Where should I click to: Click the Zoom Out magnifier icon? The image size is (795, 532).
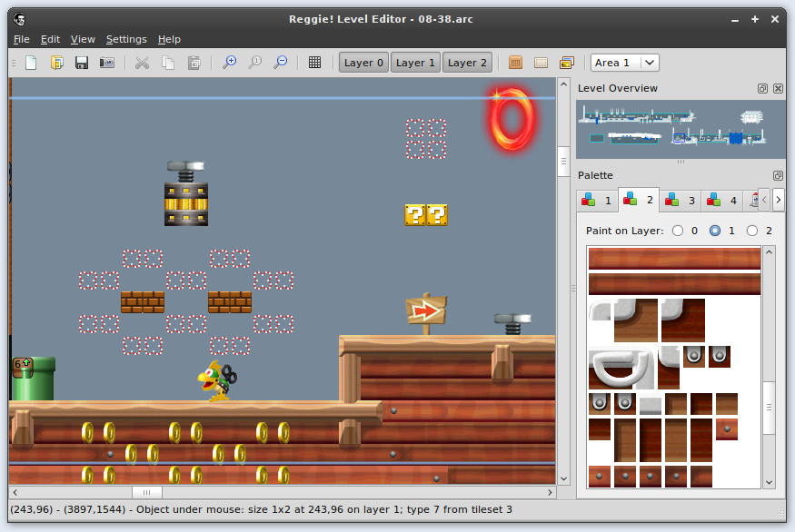coord(281,63)
